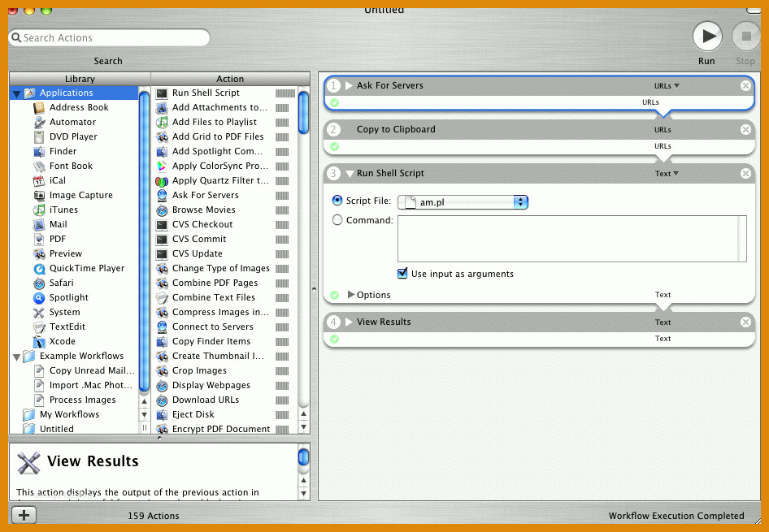Image resolution: width=769 pixels, height=532 pixels.
Task: Click the plus button at bottom left
Action: pos(24,515)
